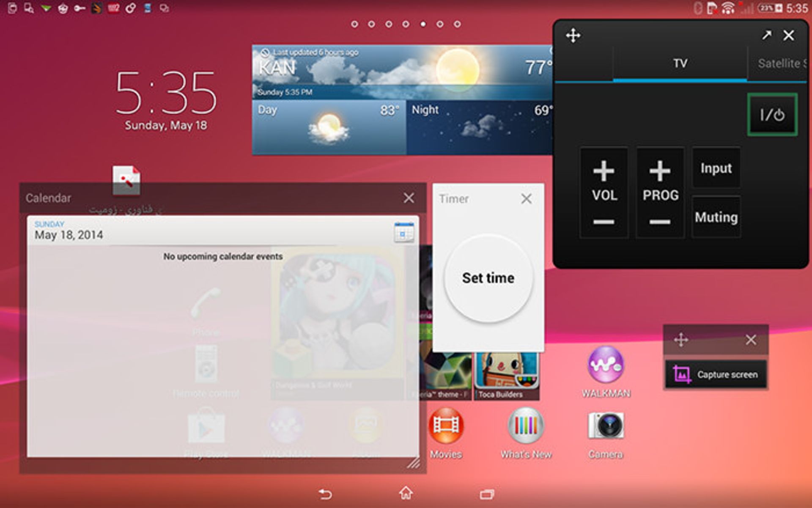This screenshot has height=508, width=812.
Task: Tap the back navigation arrow
Action: point(325,494)
